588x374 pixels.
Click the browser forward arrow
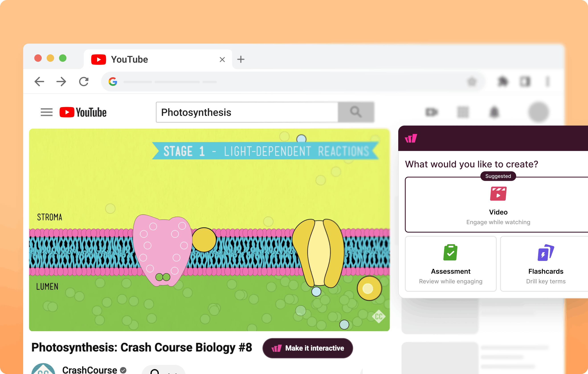pyautogui.click(x=61, y=81)
